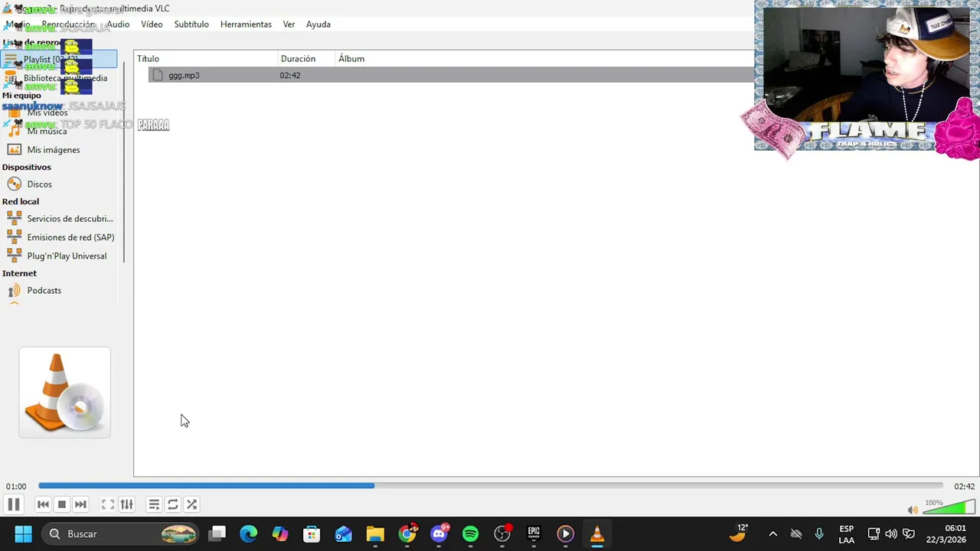Open File Explorer from taskbar
Viewport: 980px width, 551px height.
click(x=375, y=534)
